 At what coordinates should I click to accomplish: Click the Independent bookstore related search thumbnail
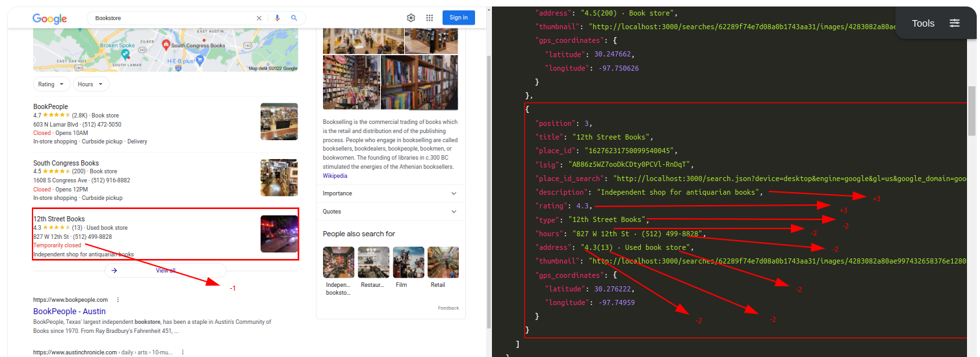click(339, 262)
